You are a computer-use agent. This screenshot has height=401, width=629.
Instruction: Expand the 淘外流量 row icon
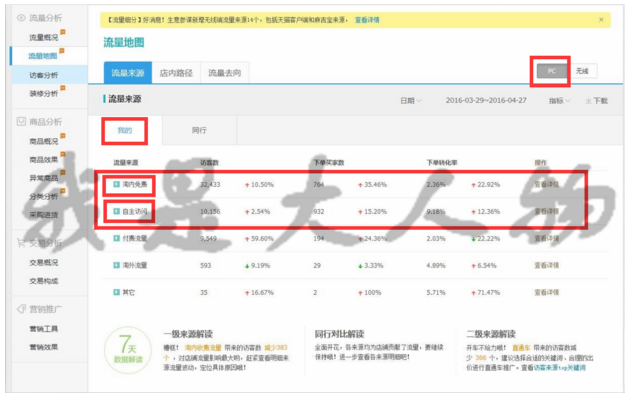click(116, 265)
